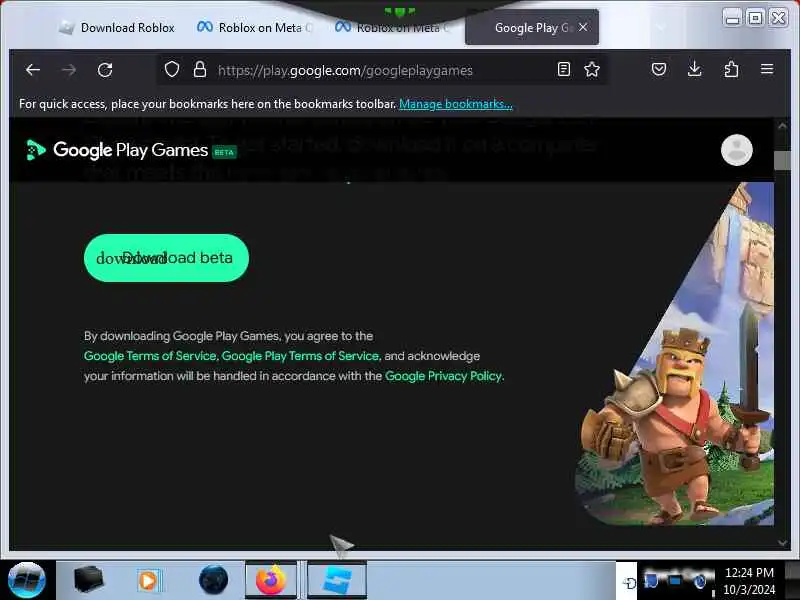Open the taskbar clock and date

[749, 581]
